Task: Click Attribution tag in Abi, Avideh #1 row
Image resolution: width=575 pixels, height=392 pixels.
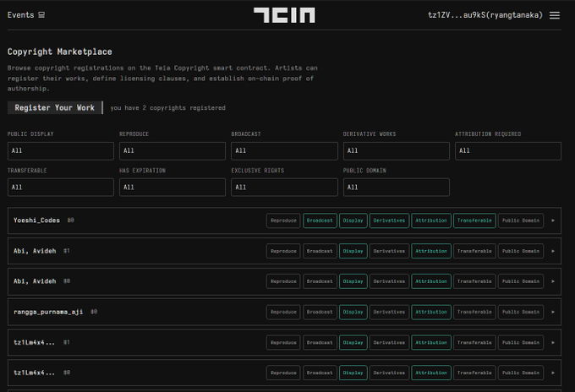Action: (x=431, y=251)
